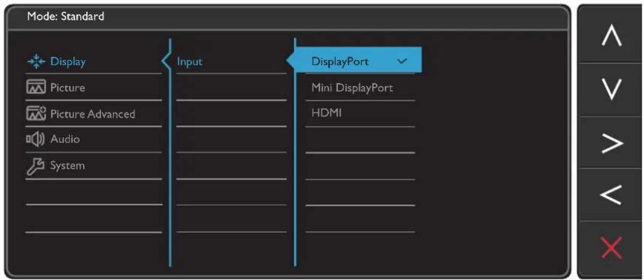644x280 pixels.
Task: Select the Input submenu item
Action: pos(231,62)
